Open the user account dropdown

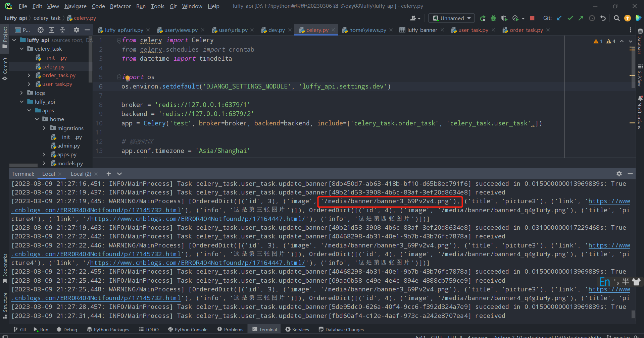(415, 18)
